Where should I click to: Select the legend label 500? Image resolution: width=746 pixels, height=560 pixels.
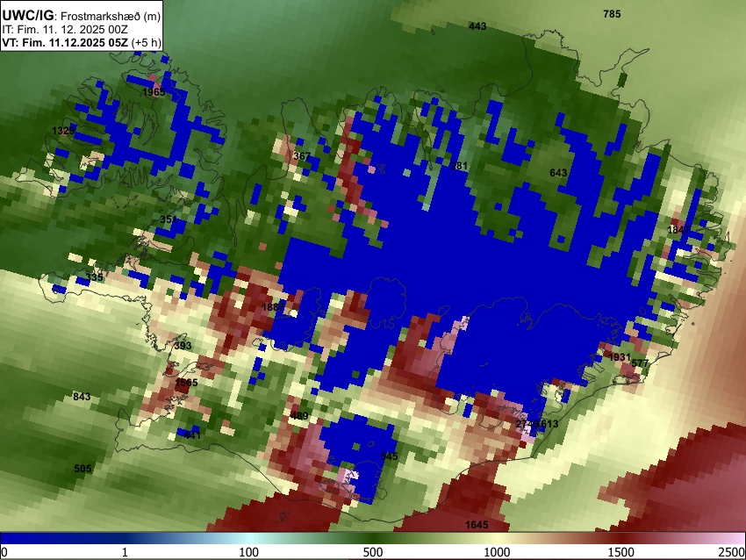pyautogui.click(x=372, y=552)
